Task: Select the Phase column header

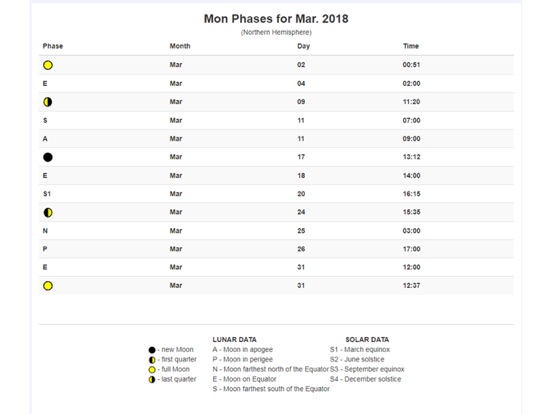Action: (x=53, y=46)
